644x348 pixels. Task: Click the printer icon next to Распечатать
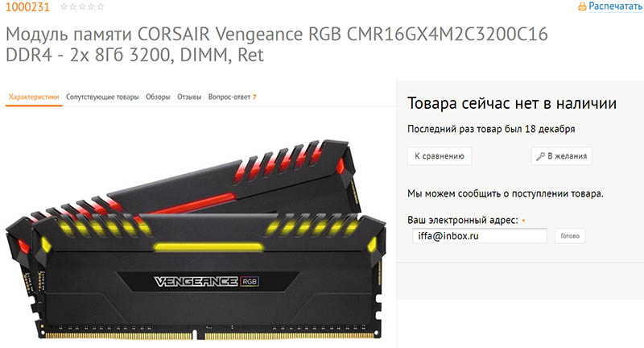(x=582, y=6)
